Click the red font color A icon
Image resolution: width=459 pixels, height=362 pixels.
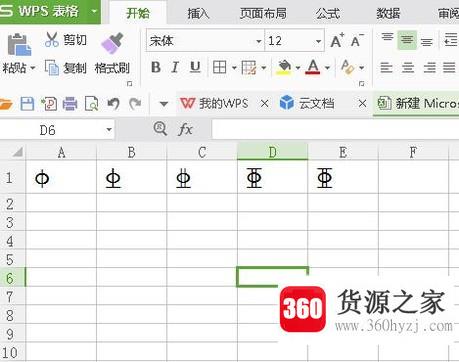[313, 67]
